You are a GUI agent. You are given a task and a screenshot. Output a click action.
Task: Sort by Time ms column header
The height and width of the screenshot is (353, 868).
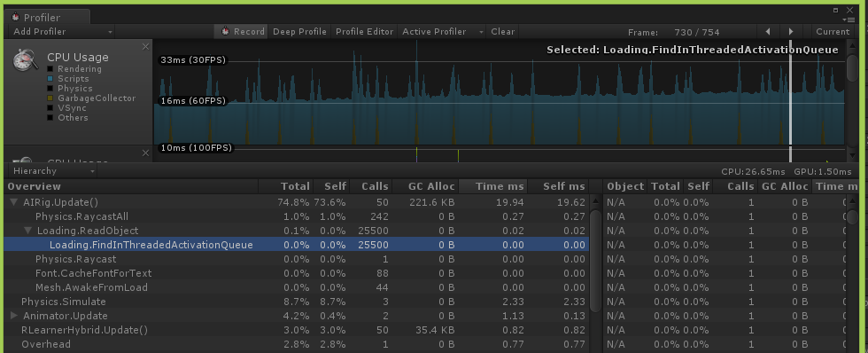coord(493,186)
